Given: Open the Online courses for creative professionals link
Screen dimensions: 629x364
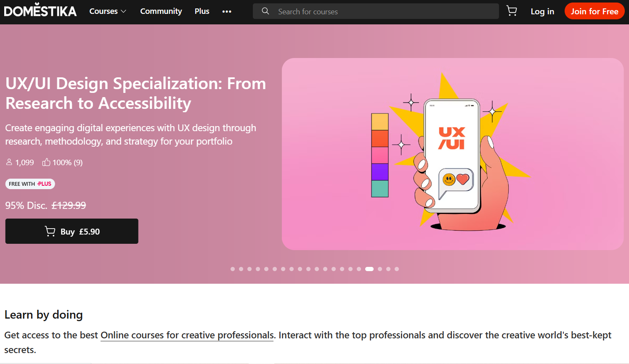Looking at the screenshot, I should pos(187,335).
